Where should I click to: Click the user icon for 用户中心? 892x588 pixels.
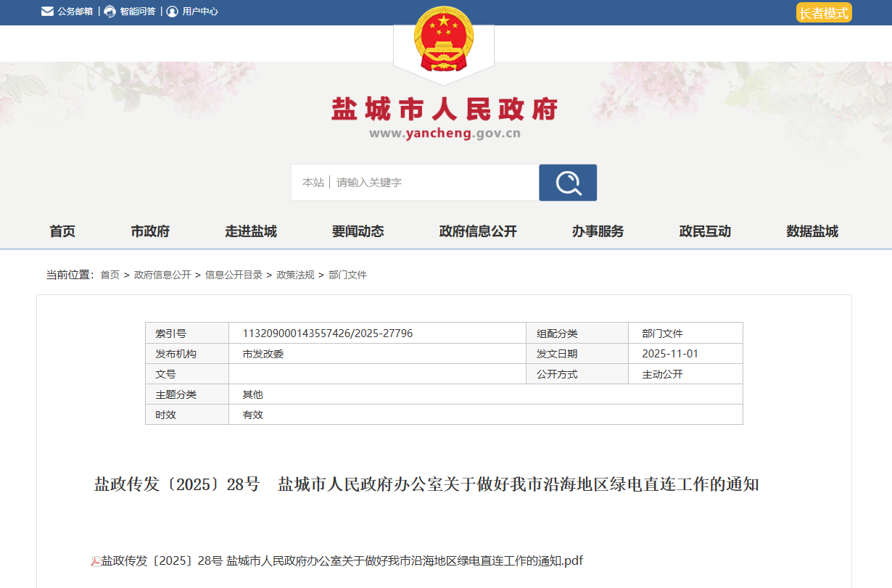click(x=172, y=12)
